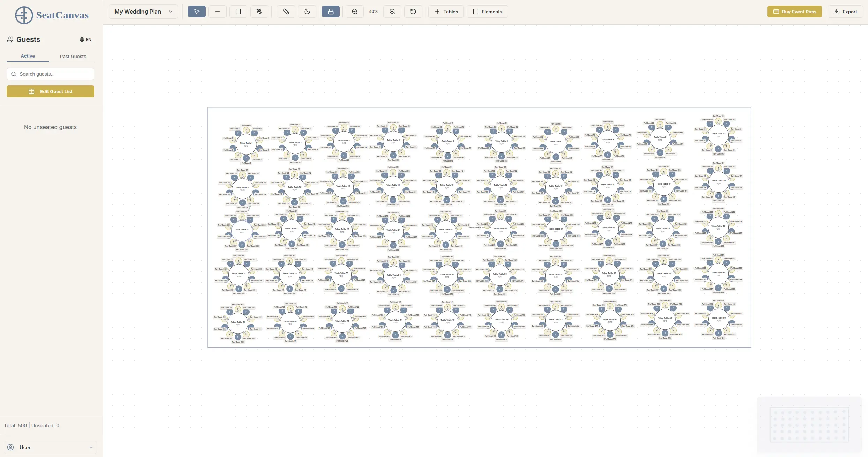Select Table Table 30 on canvas
Viewport: 868px width, 457px height.
(718, 227)
